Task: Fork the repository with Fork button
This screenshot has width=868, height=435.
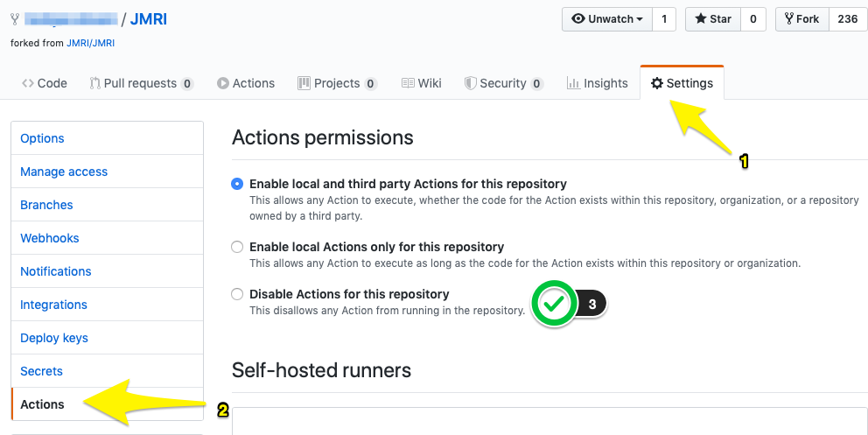Action: (801, 19)
